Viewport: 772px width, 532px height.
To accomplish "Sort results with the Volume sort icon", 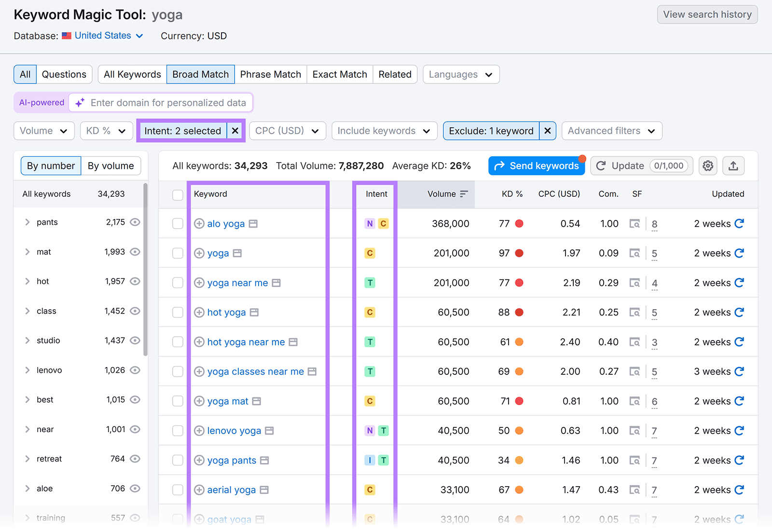I will pyautogui.click(x=464, y=194).
